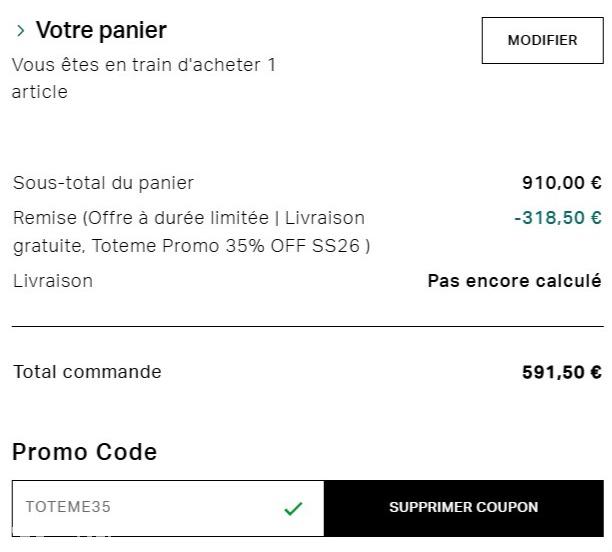Click the Total commande label
This screenshot has width=612, height=552.
pyautogui.click(x=87, y=372)
